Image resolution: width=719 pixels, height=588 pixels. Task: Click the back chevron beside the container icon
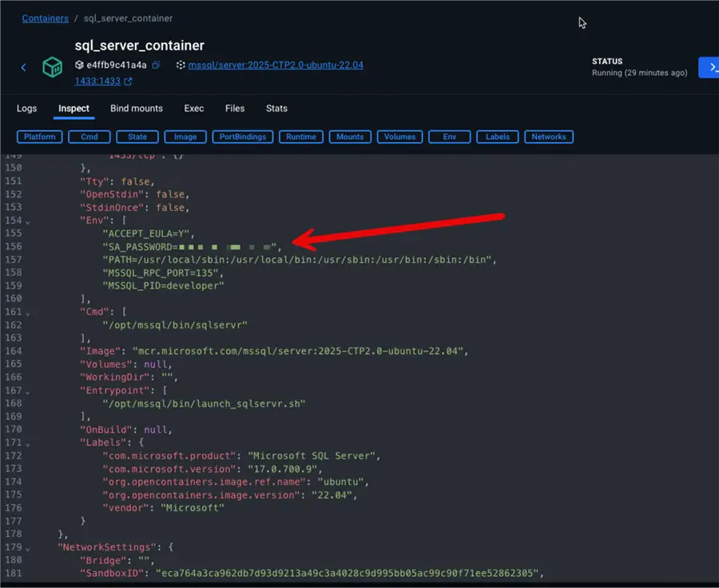coord(24,67)
